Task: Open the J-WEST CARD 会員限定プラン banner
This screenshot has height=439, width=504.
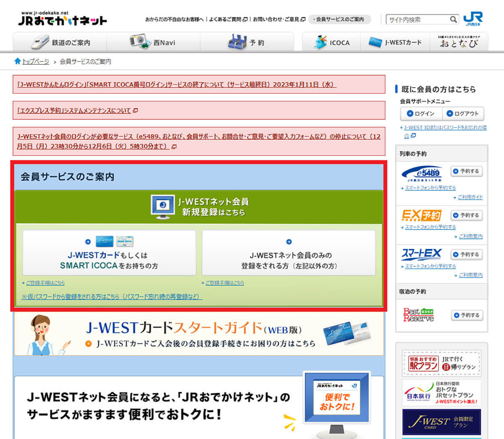Action: [442, 422]
